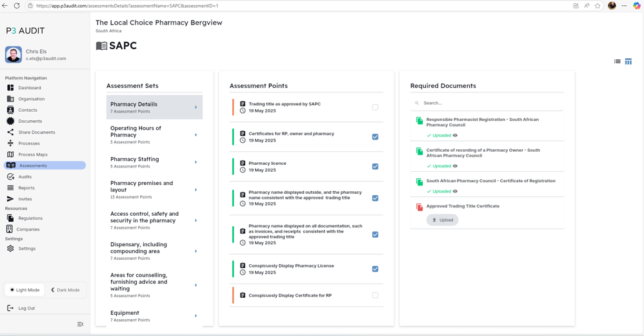
Task: Open the Regulations icon under Resources
Action: [x=10, y=218]
